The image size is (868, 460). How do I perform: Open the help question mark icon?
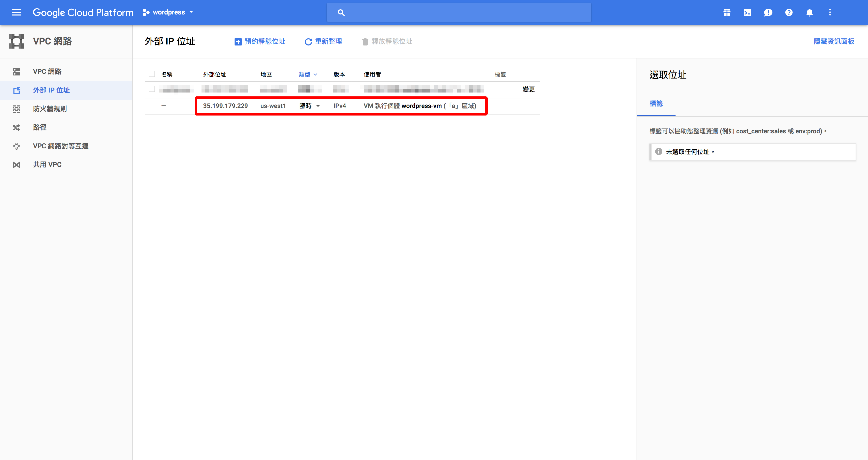789,12
